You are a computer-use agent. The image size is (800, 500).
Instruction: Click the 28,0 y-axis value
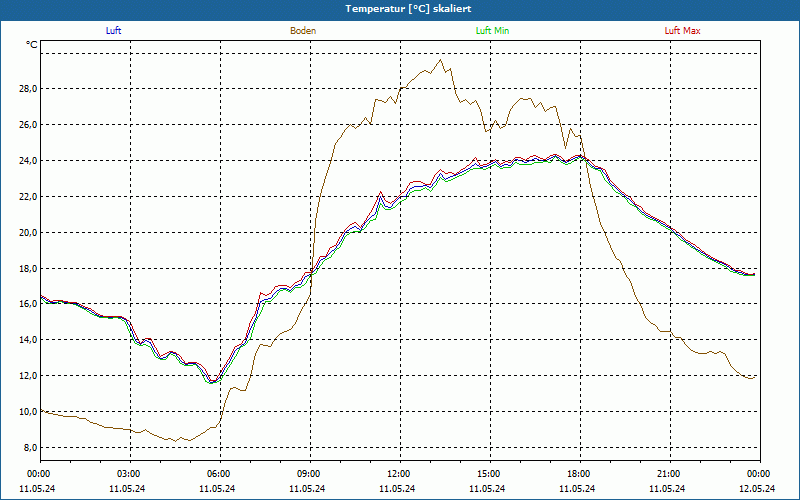28,89
